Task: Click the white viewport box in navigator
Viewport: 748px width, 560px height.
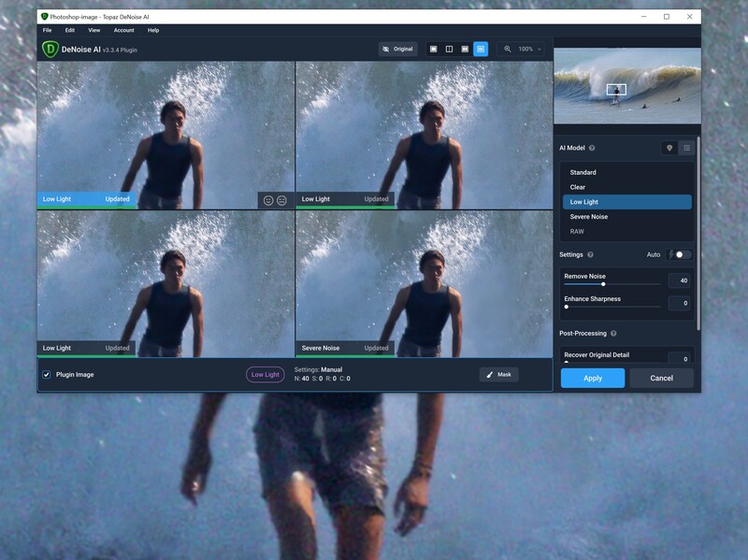Action: pos(616,89)
